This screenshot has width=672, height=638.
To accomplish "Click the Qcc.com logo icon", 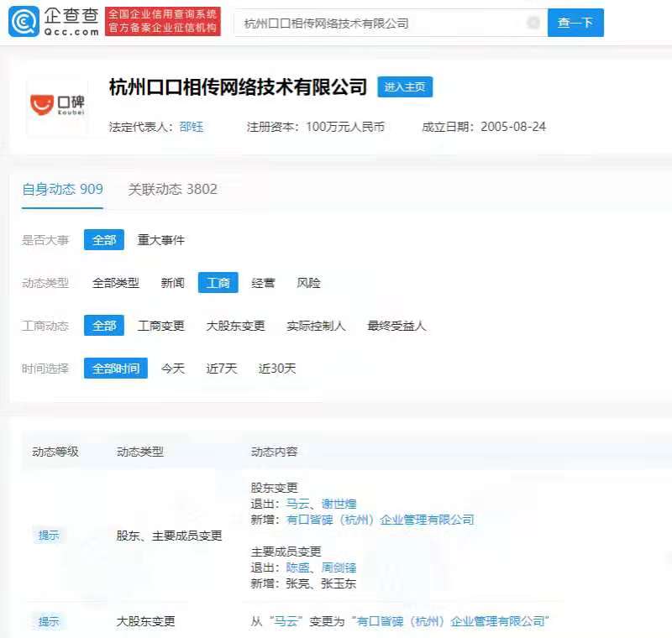I will (x=24, y=22).
